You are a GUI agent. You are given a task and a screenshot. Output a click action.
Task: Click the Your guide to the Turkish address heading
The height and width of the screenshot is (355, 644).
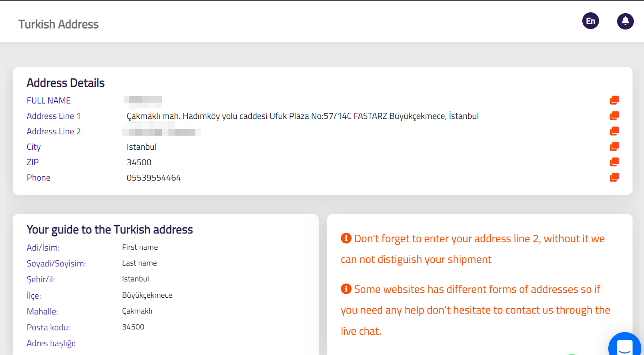click(x=110, y=229)
